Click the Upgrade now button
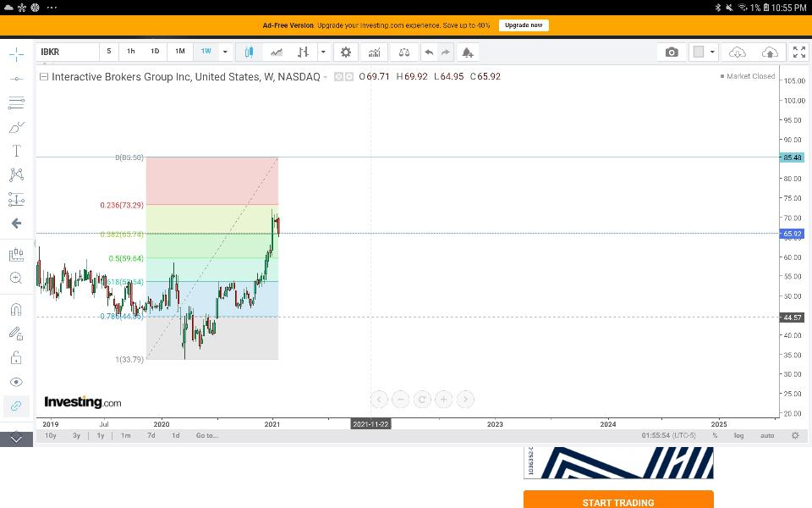This screenshot has width=812, height=508. [x=524, y=25]
